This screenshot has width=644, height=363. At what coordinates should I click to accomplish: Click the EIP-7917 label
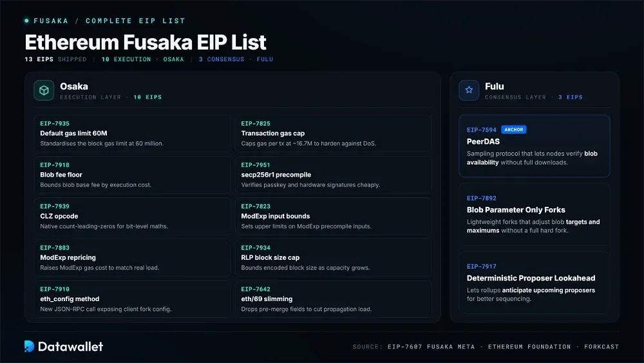coord(482,266)
